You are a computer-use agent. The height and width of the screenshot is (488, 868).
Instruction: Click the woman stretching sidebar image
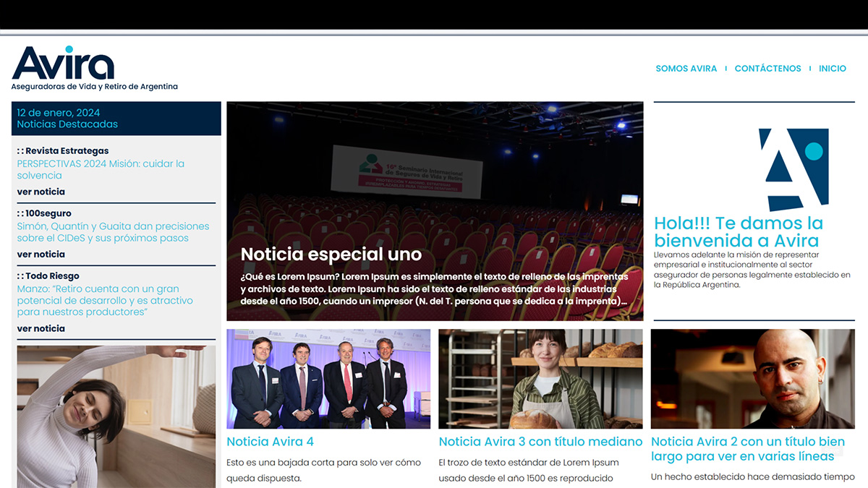pos(116,416)
